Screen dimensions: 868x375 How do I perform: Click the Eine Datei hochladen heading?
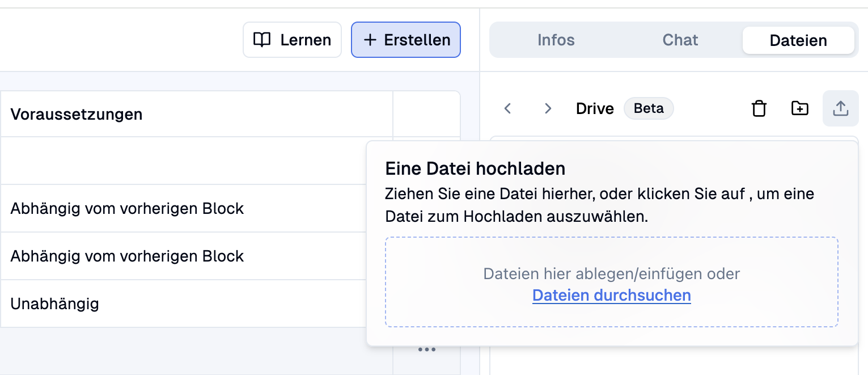[x=475, y=168]
